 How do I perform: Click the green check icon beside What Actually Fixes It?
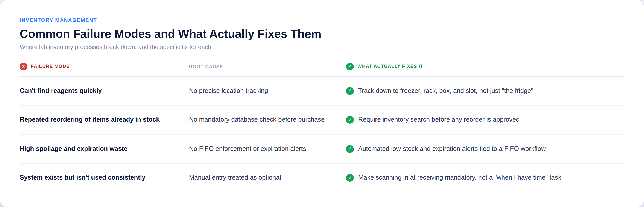[x=350, y=67]
